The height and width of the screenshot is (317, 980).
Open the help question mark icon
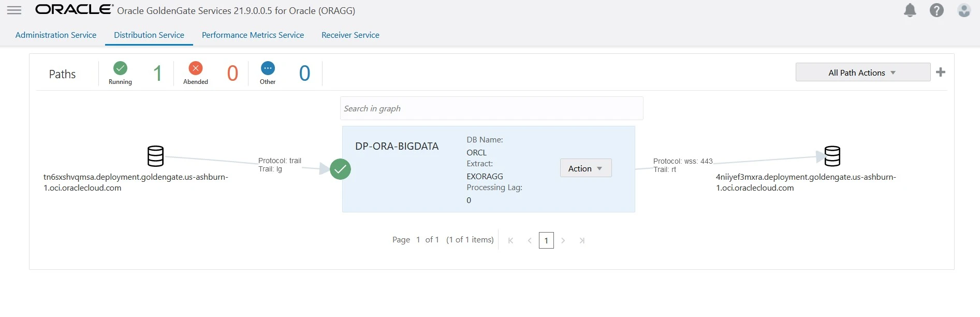[x=937, y=10]
